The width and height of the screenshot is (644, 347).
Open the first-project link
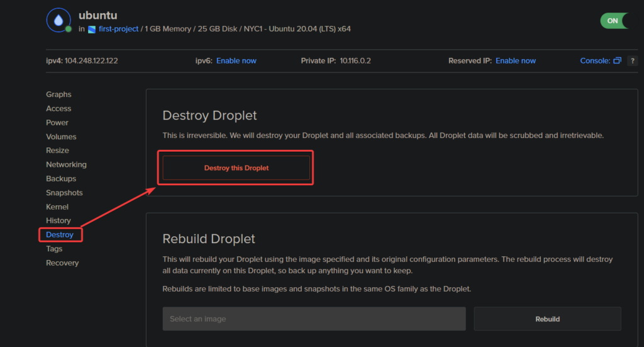pyautogui.click(x=118, y=29)
